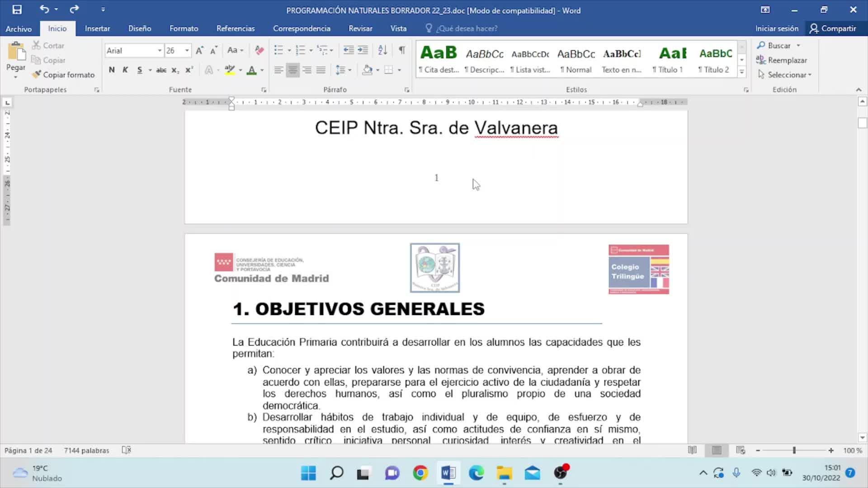The width and height of the screenshot is (868, 488).
Task: Click the increase indent icon
Action: pos(363,50)
